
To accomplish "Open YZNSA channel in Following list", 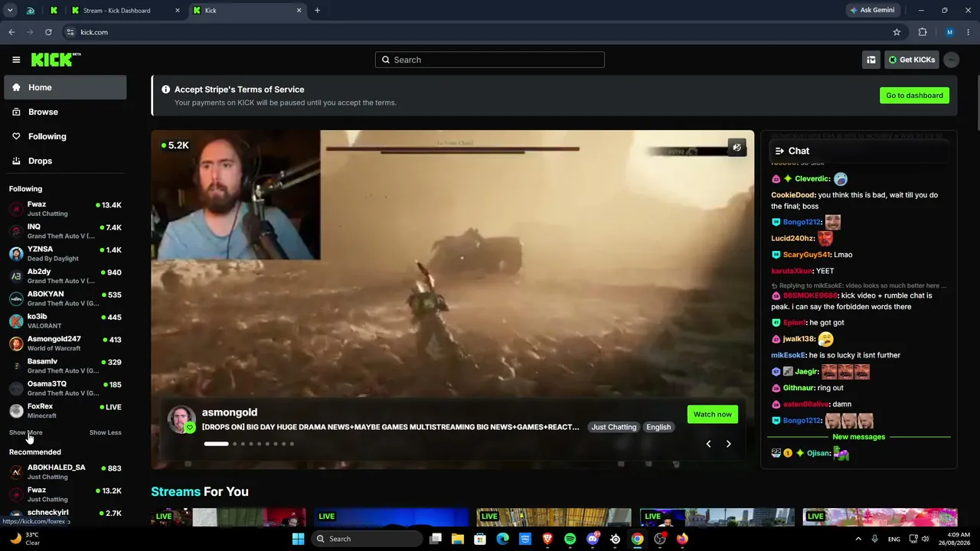I will pos(65,254).
